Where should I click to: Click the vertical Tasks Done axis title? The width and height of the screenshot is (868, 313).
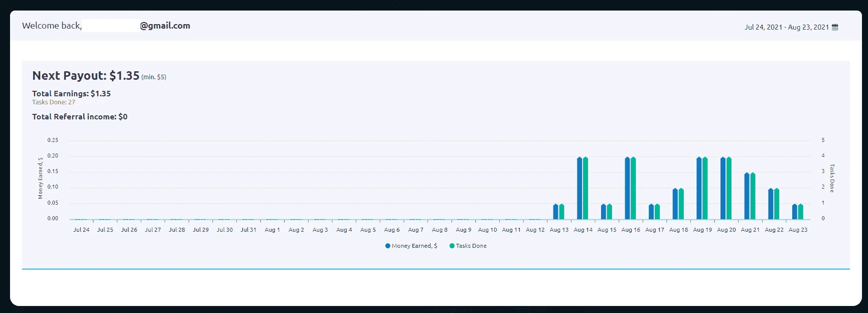point(832,178)
